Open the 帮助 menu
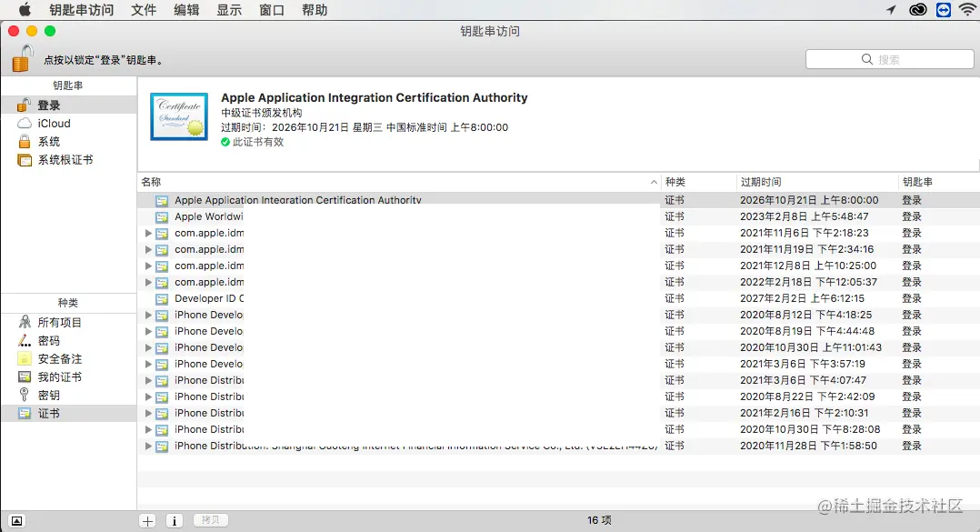The height and width of the screenshot is (532, 980). point(315,10)
